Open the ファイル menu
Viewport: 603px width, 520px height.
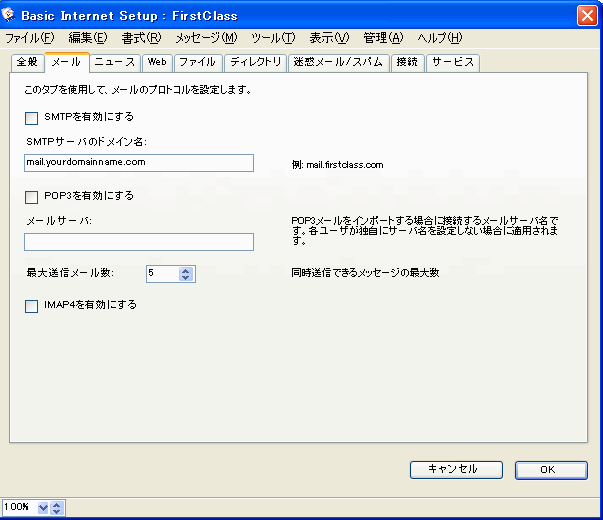click(x=30, y=38)
